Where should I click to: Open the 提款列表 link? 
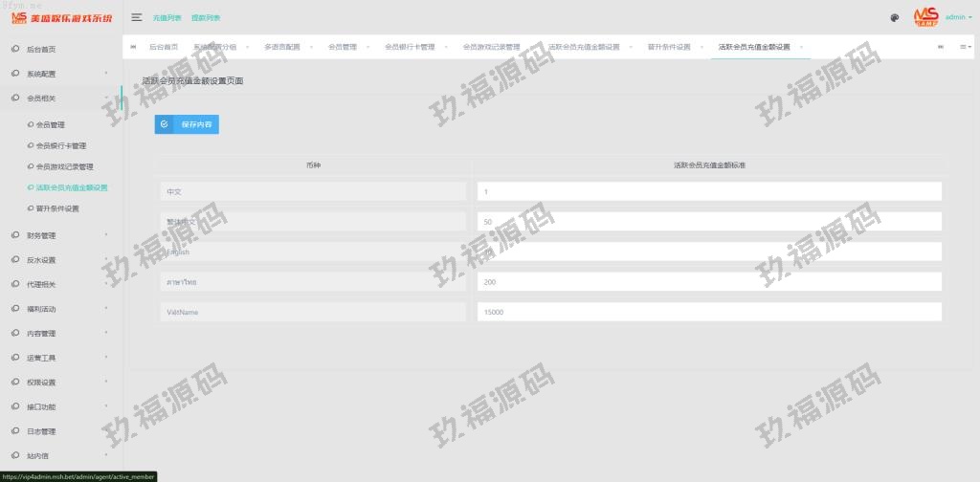coord(205,17)
